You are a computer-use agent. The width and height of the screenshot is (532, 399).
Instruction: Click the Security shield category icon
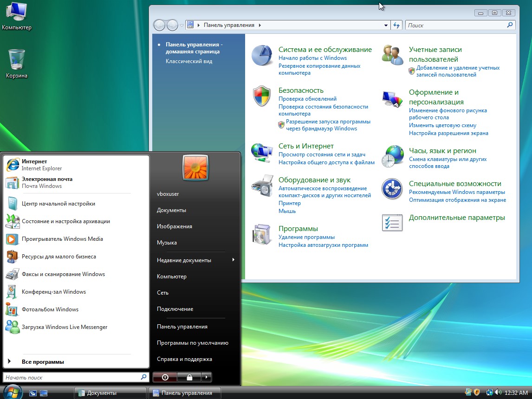[262, 96]
